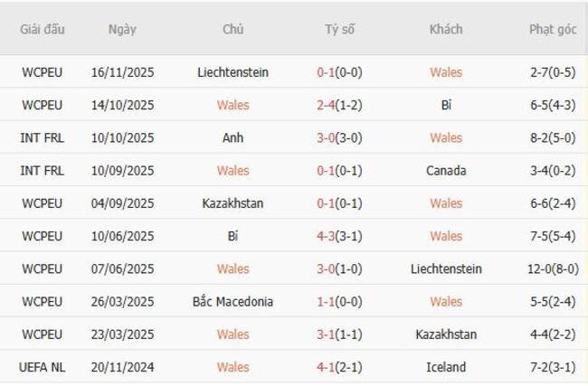Select the "Tỷ số" column header
The width and height of the screenshot is (588, 386).
[x=340, y=29]
